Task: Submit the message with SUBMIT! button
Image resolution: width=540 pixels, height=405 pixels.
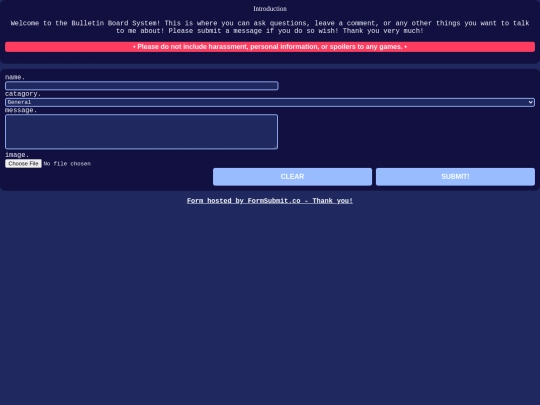Action: point(455,177)
